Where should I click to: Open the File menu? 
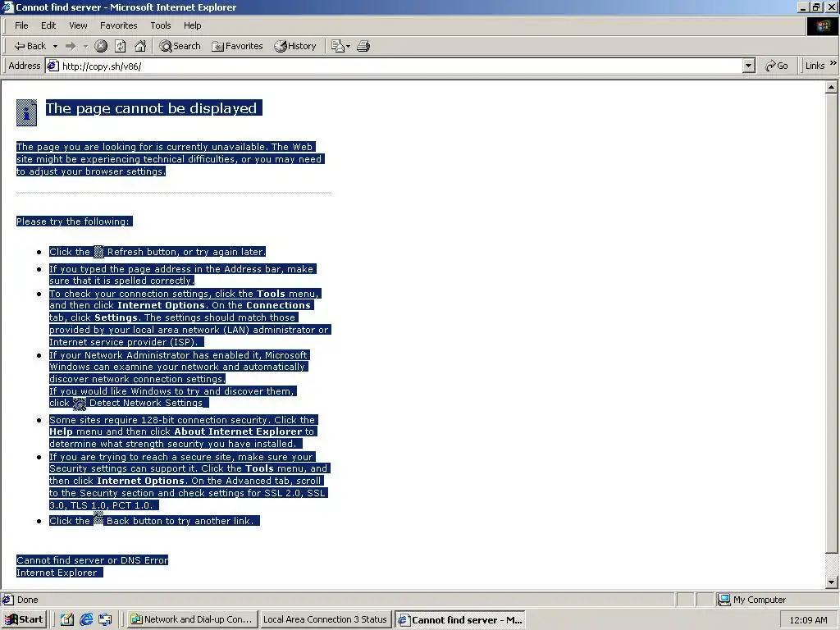21,25
